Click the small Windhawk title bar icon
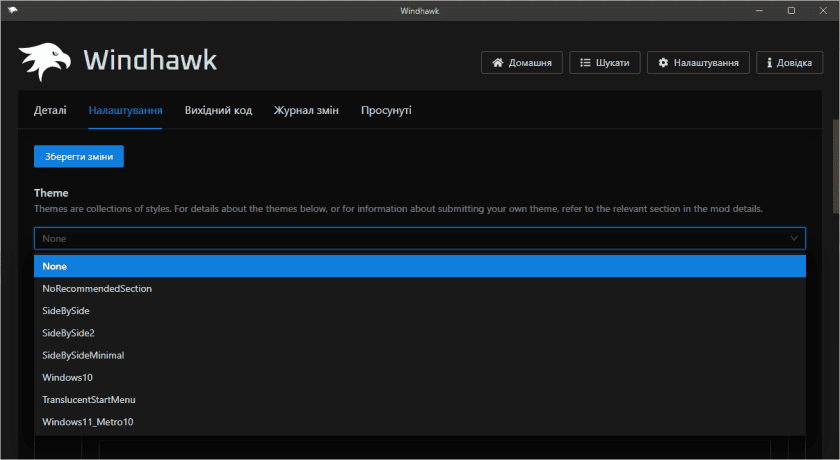The height and width of the screenshot is (460, 840). pyautogui.click(x=12, y=10)
